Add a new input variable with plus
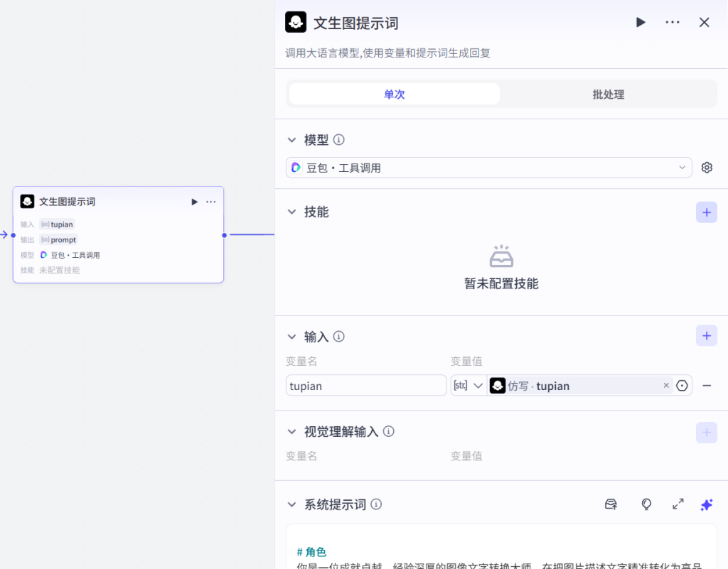Viewport: 728px width, 569px height. [706, 336]
